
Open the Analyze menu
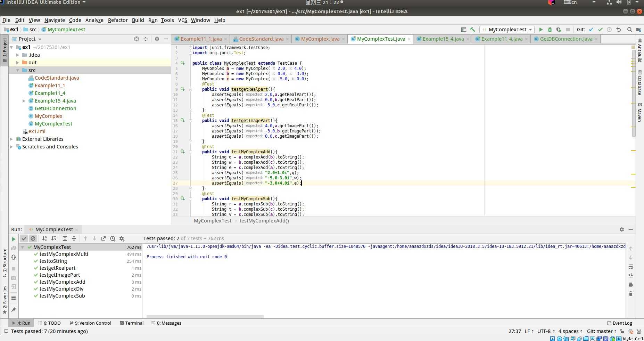94,20
